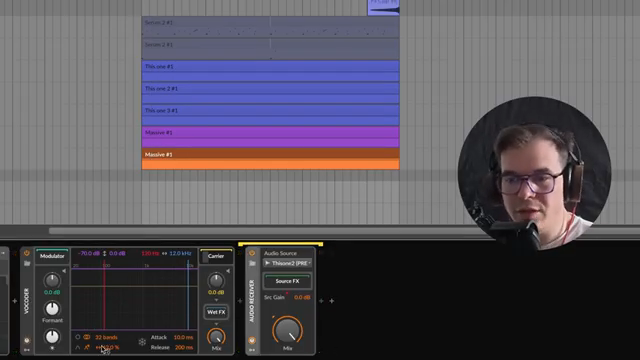The width and height of the screenshot is (640, 360).
Task: Select the orange Massive #1 clip
Action: 270,159
